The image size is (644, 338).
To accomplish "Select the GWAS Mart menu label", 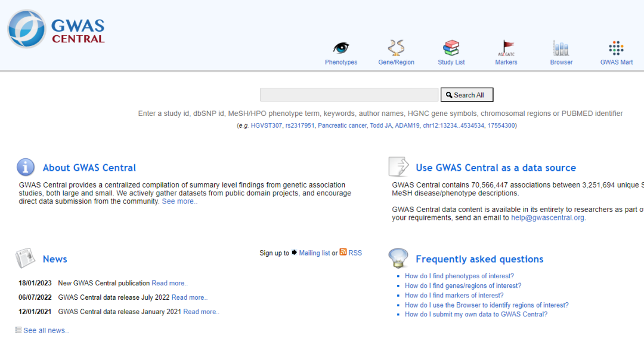I will coord(616,62).
